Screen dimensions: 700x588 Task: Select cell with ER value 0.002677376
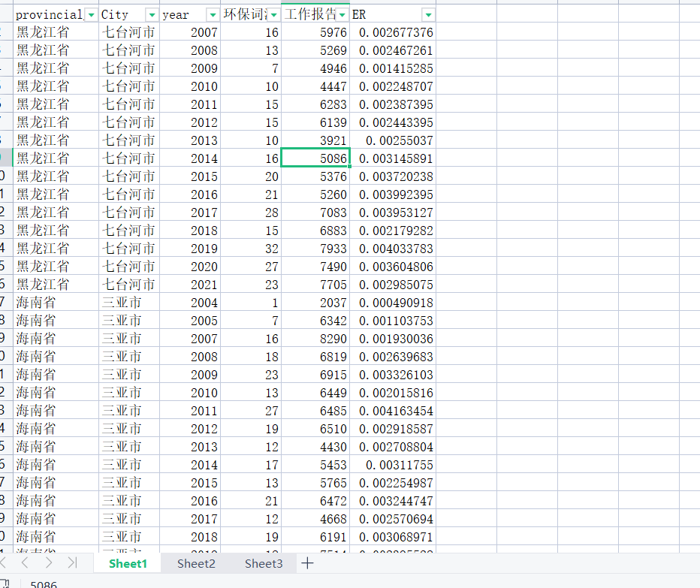[x=393, y=32]
